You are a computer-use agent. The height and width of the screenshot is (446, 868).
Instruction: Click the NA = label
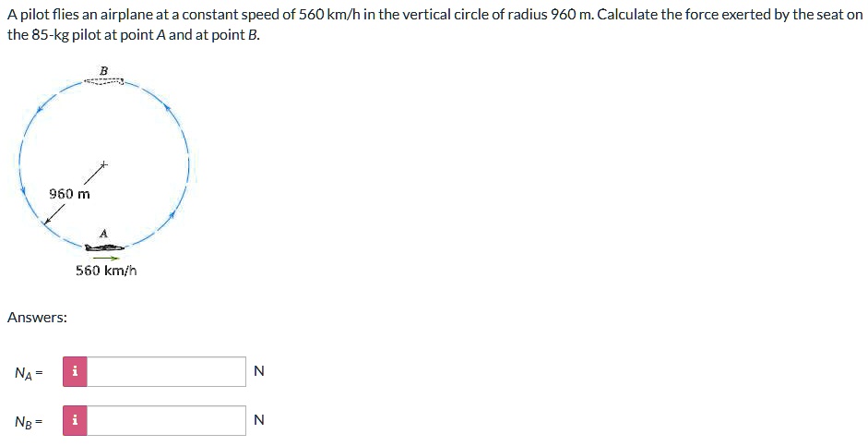click(x=29, y=373)
